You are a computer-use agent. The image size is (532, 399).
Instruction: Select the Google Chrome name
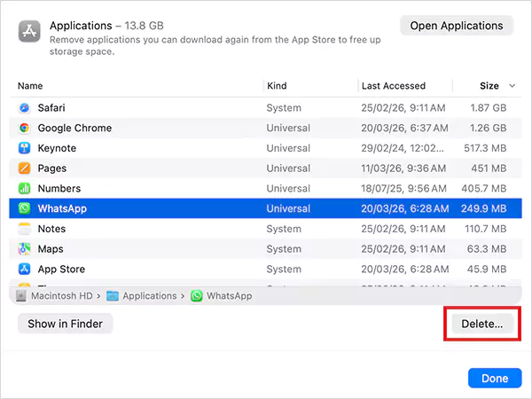coord(74,128)
